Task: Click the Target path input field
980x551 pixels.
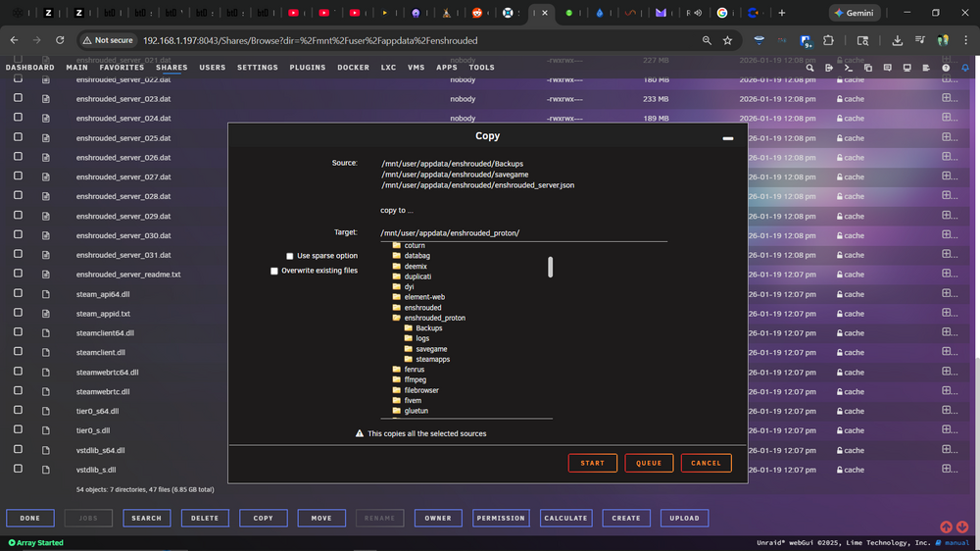Action: tap(523, 232)
